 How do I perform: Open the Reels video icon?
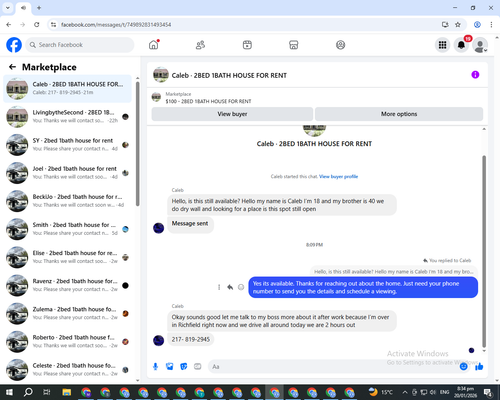click(x=247, y=45)
